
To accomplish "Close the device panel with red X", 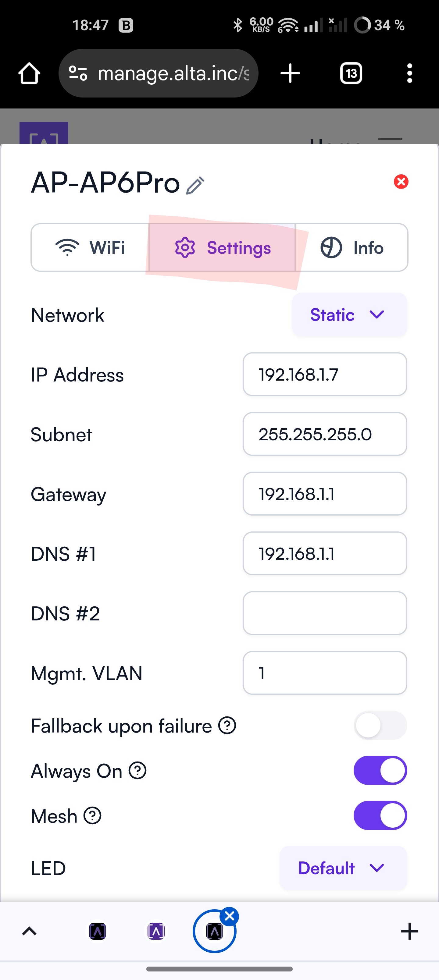I will (401, 182).
